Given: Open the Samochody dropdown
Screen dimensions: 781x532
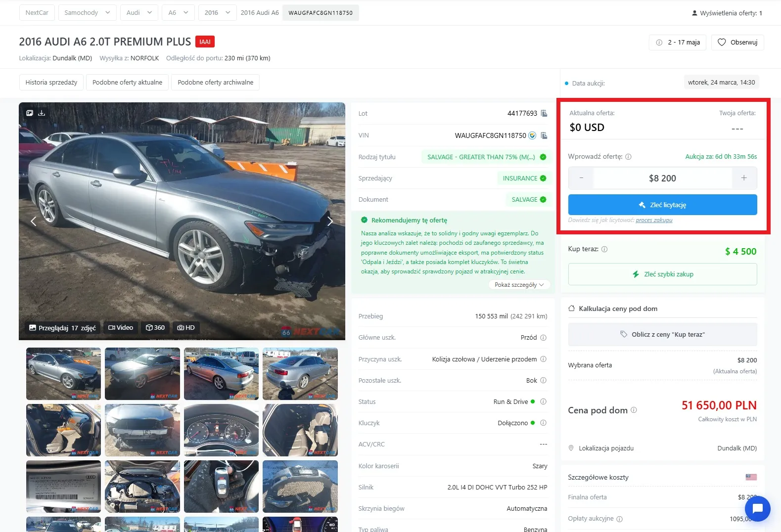Looking at the screenshot, I should (87, 13).
